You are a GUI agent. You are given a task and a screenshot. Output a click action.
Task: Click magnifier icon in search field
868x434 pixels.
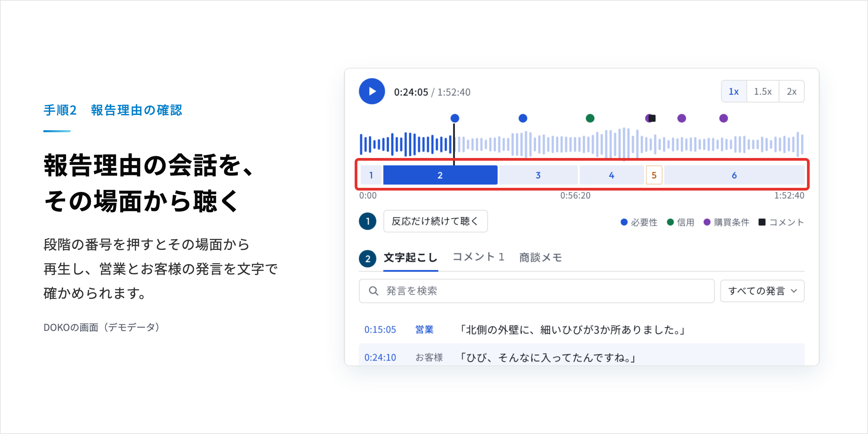[373, 291]
